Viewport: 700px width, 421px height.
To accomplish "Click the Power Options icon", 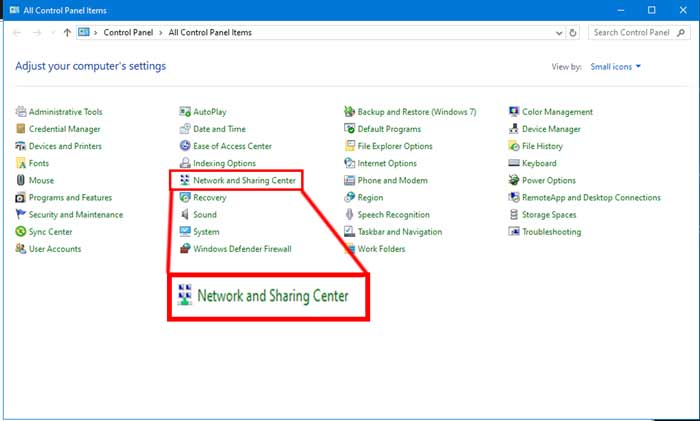I will pyautogui.click(x=514, y=180).
